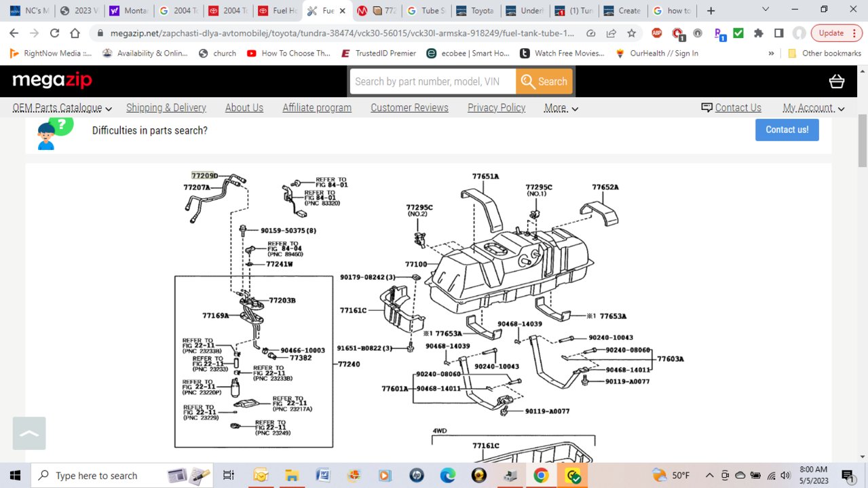The width and height of the screenshot is (868, 488).
Task: Open the browser home page
Action: pyautogui.click(x=75, y=33)
